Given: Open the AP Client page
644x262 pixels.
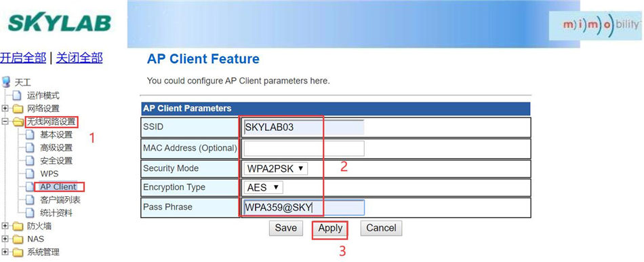Looking at the screenshot, I should (58, 187).
